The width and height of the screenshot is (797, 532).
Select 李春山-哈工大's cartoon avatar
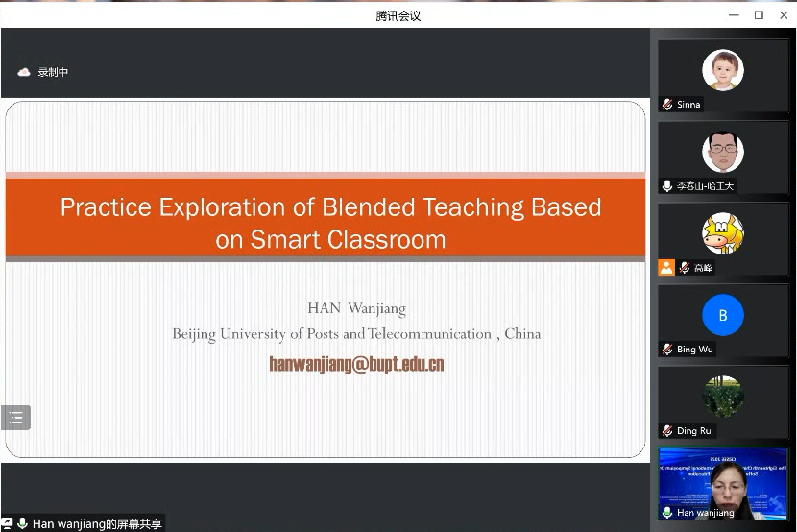[x=722, y=152]
